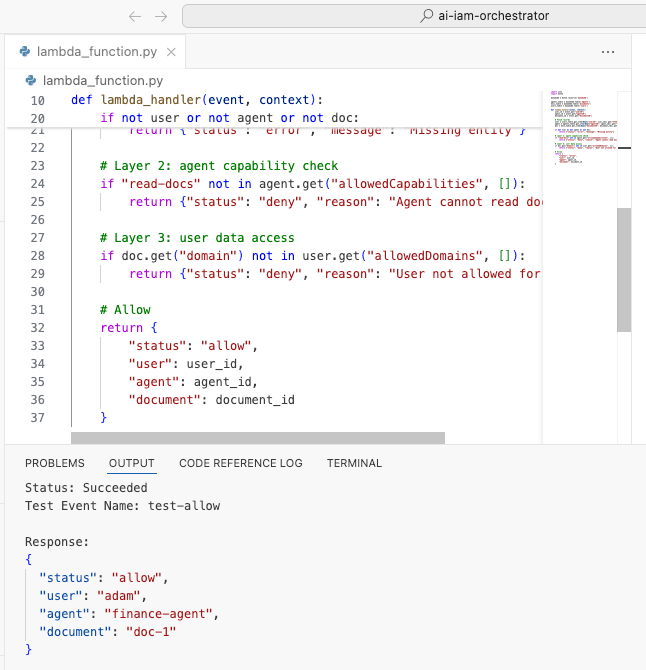Click "allowedDomains" on line 28
Image resolution: width=646 pixels, height=670 pixels.
pyautogui.click(x=424, y=256)
